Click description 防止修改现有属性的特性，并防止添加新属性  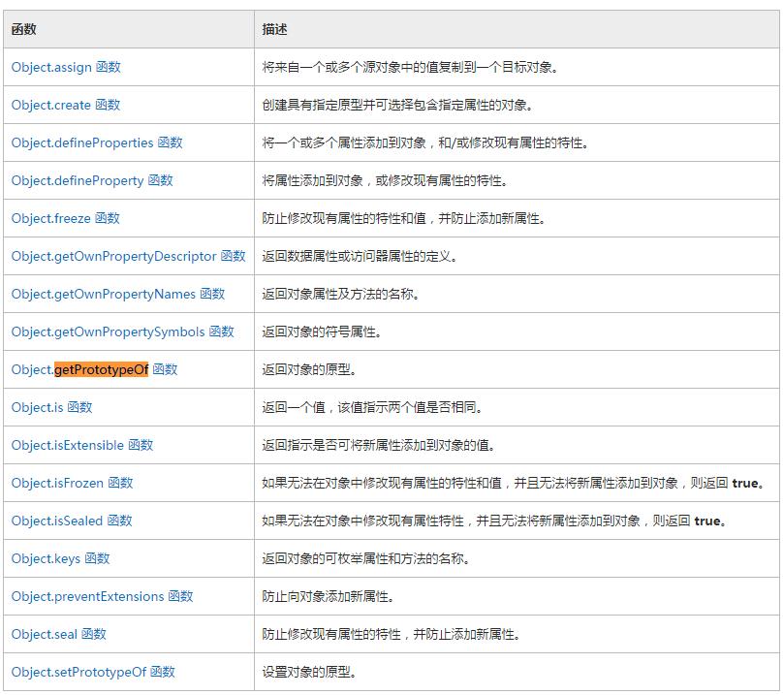[391, 634]
